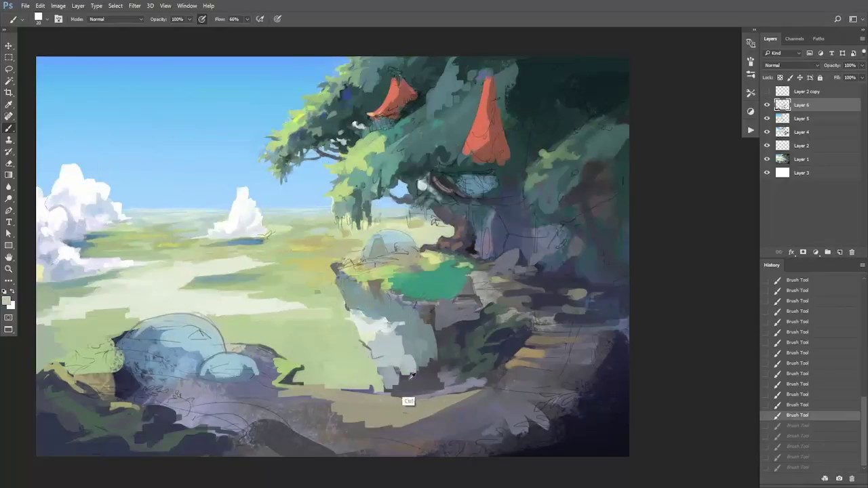Select the Magic Wand tool
The height and width of the screenshot is (488, 868).
pos(9,81)
